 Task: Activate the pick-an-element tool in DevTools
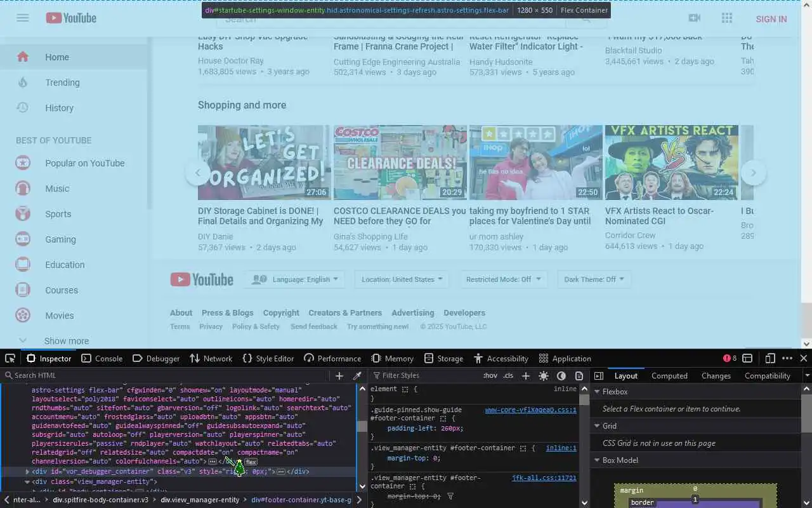pyautogui.click(x=11, y=358)
